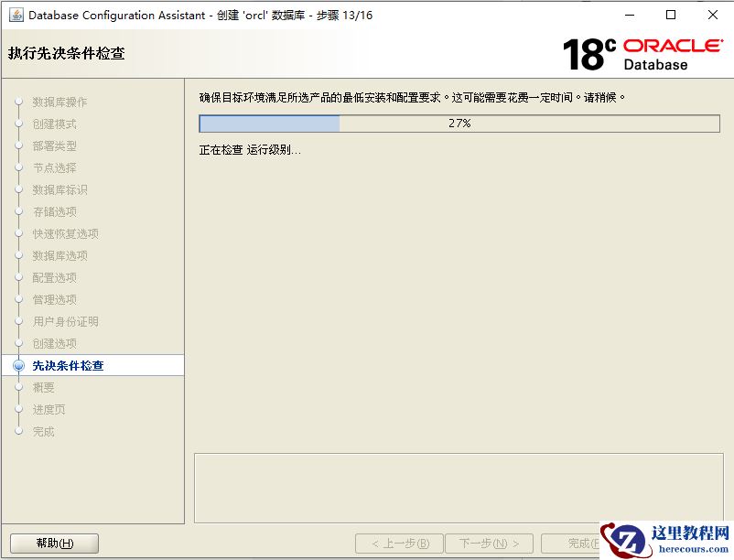Minimize the Database Configuration Assistant window

[x=630, y=15]
